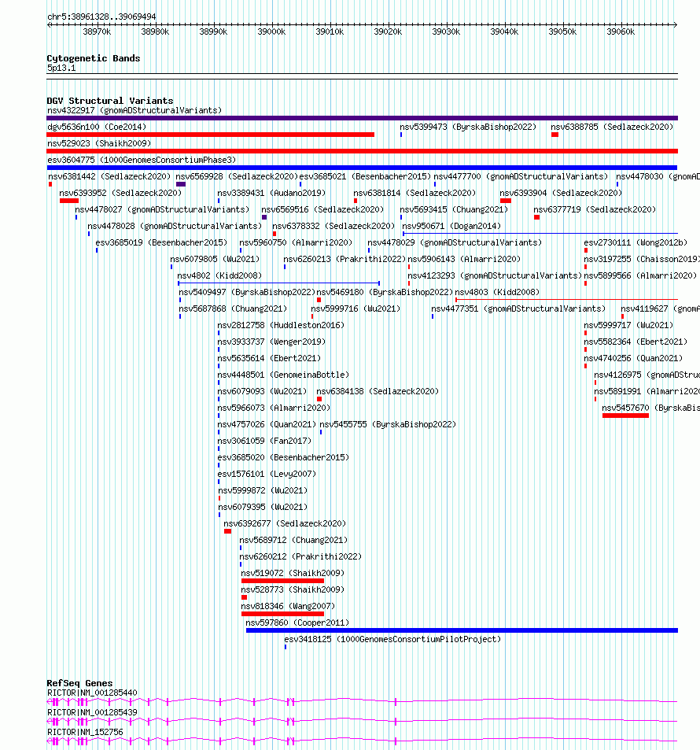The image size is (700, 750).
Task: Click nsv6393904 (Sedlazeck2020) label
Action: click(561, 194)
